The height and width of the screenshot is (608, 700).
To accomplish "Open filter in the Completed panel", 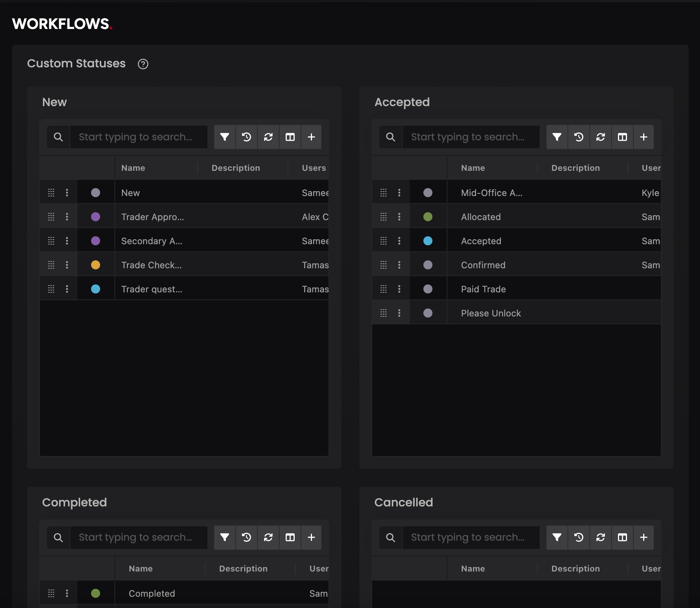I will [x=225, y=537].
